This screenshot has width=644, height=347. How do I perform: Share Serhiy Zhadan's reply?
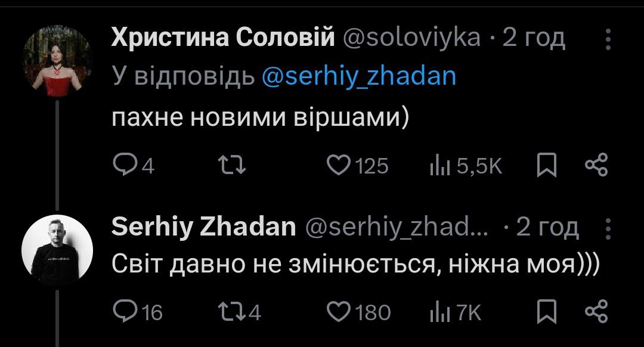tap(596, 311)
